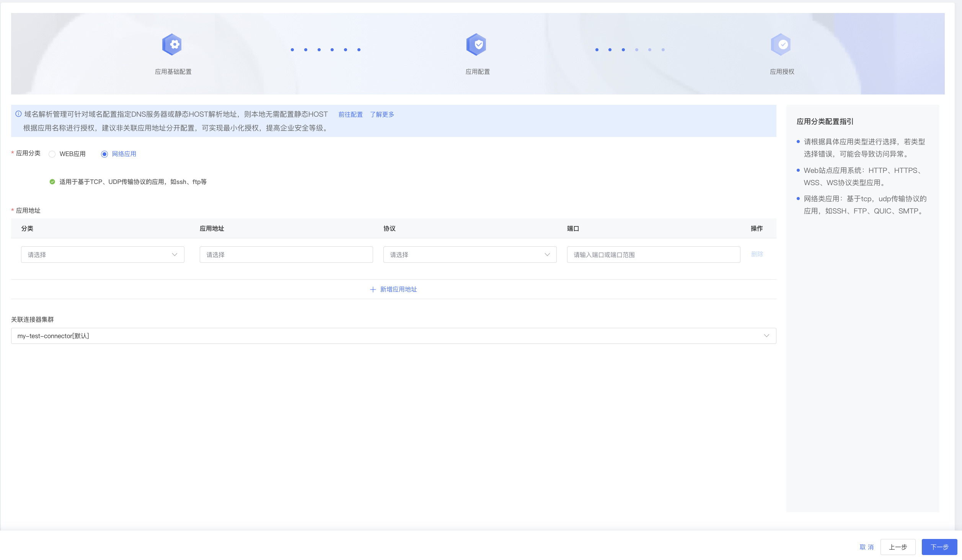Click 删除 in the address row
Image resolution: width=962 pixels, height=560 pixels.
pos(757,254)
